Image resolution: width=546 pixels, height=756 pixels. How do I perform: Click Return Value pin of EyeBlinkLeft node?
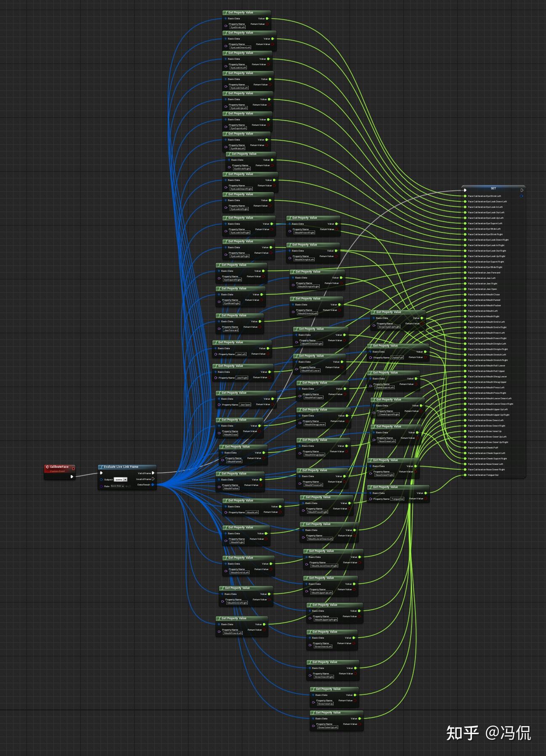point(267,24)
